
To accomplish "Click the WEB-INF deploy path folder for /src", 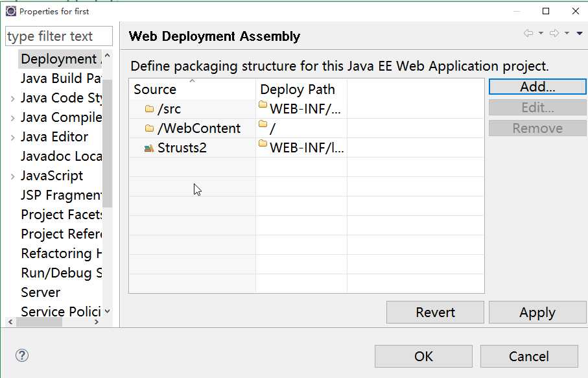I will click(263, 105).
